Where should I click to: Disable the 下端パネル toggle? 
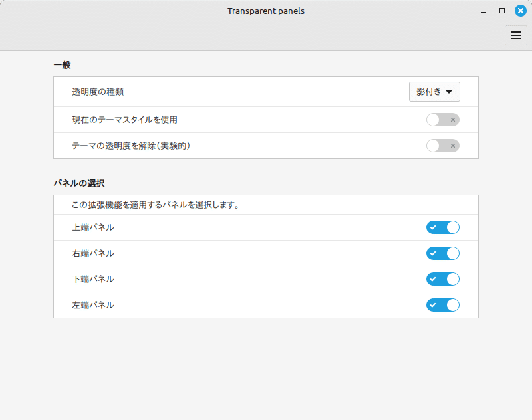[x=442, y=279]
